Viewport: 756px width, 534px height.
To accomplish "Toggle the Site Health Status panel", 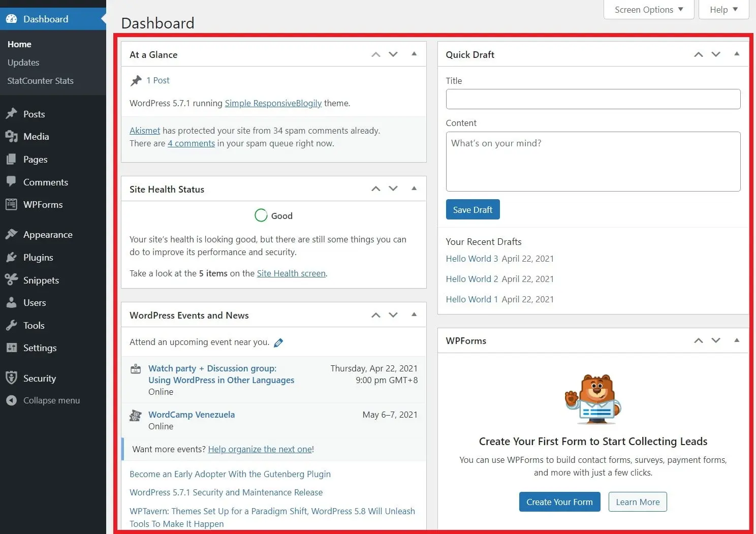I will (x=414, y=189).
